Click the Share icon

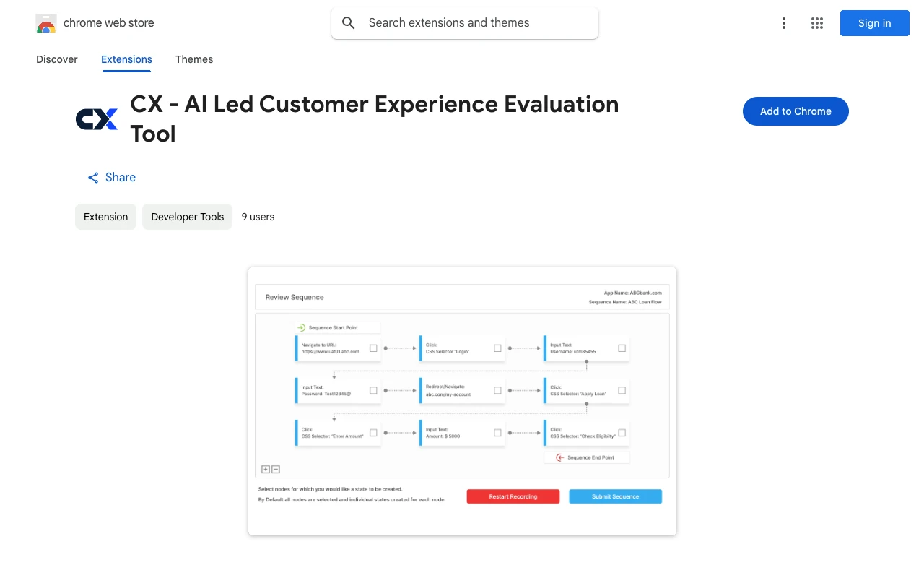point(93,178)
